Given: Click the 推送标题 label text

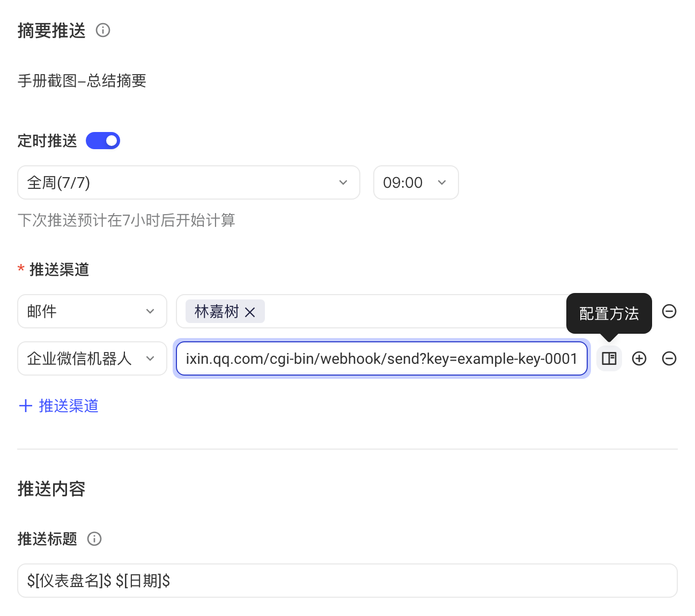Looking at the screenshot, I should click(x=47, y=539).
